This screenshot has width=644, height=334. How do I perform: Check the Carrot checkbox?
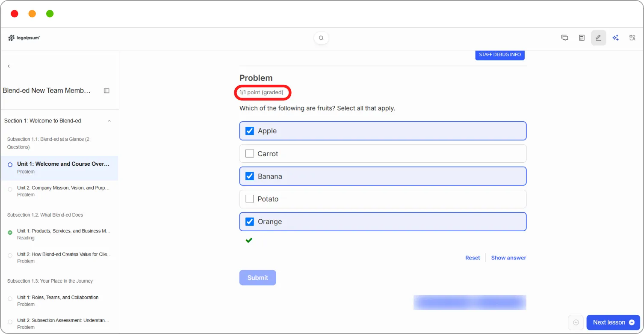250,153
